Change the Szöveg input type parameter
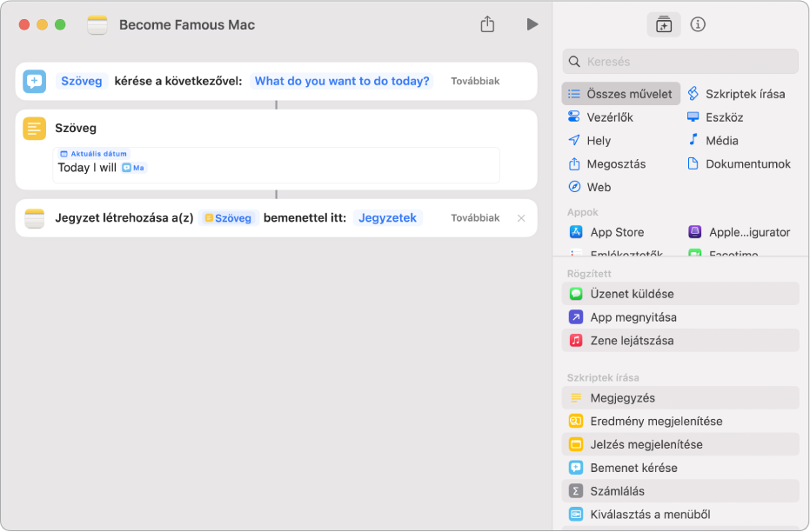 click(x=82, y=81)
